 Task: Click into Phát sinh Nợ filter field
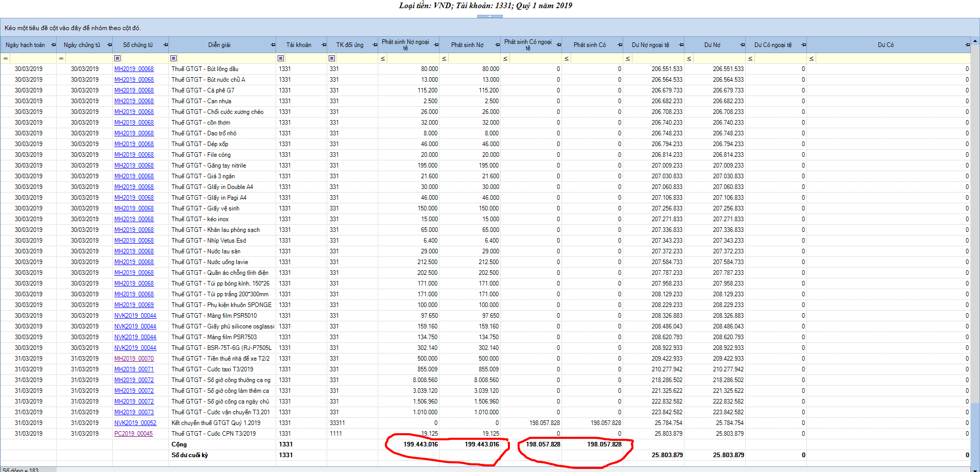click(474, 58)
